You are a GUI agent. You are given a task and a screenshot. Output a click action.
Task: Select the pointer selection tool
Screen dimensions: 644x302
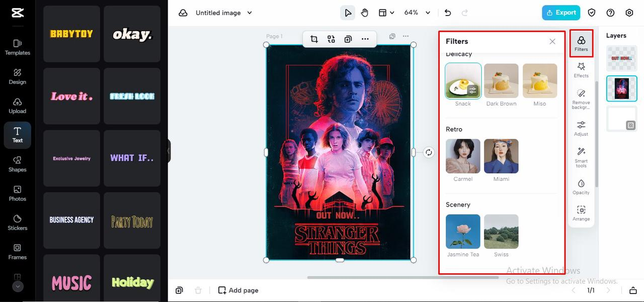(x=348, y=13)
